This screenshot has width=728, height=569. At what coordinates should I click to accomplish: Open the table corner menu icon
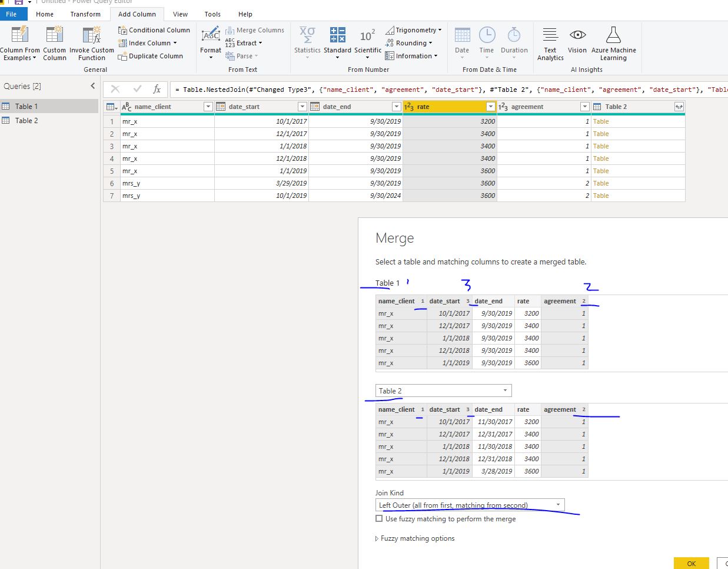[112, 107]
